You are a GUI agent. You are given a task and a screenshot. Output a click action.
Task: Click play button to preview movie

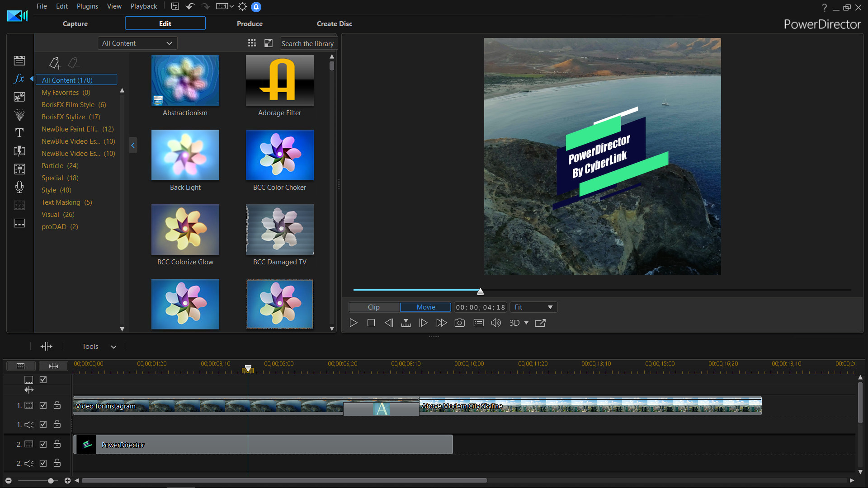point(354,322)
